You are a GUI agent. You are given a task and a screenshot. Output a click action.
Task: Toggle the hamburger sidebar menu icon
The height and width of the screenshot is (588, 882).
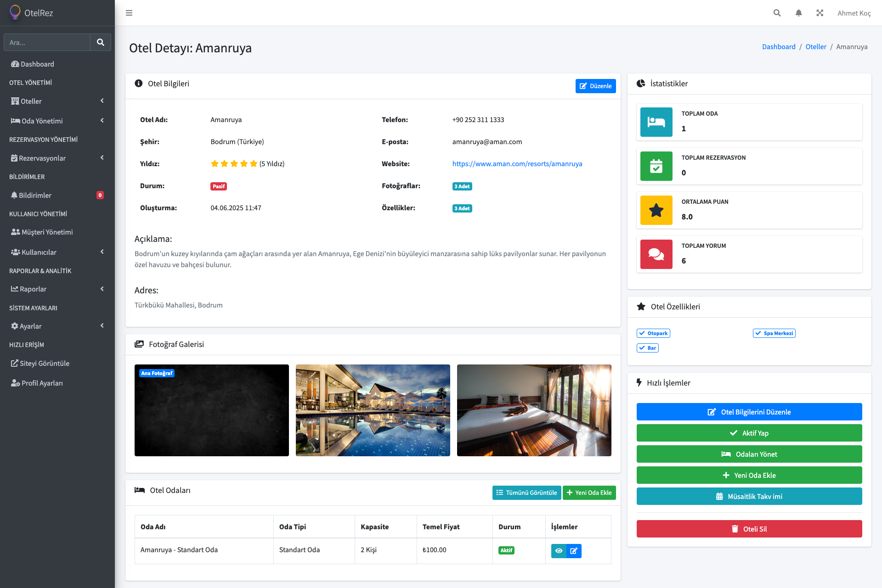pos(129,13)
